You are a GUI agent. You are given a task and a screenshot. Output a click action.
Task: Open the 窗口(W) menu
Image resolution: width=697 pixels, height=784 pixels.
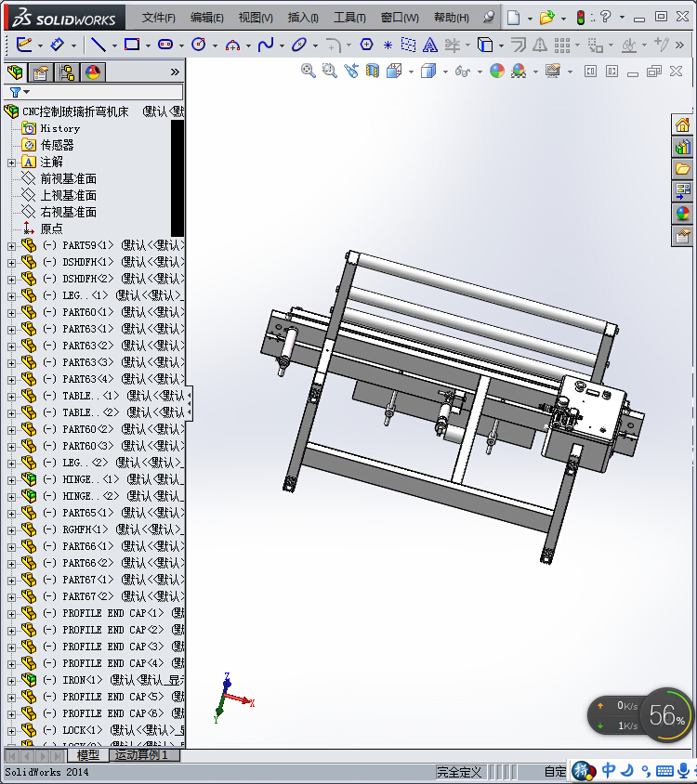point(400,18)
